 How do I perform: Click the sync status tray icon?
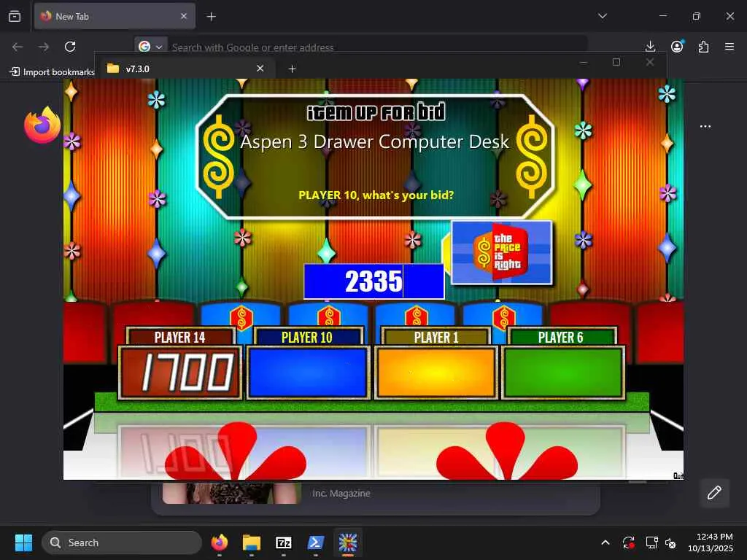(x=628, y=542)
